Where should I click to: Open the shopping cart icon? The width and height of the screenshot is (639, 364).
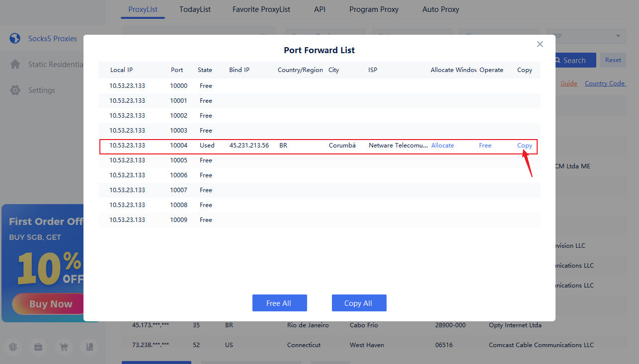pyautogui.click(x=64, y=348)
